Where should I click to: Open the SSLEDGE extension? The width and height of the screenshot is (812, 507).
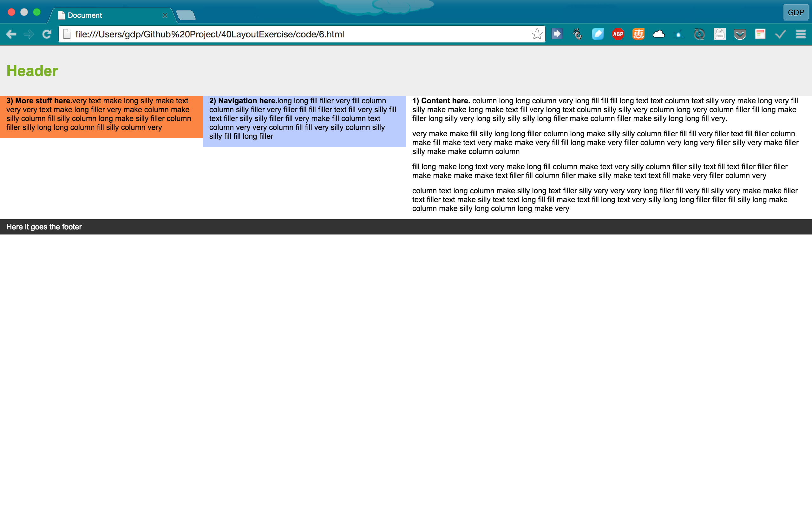click(719, 34)
